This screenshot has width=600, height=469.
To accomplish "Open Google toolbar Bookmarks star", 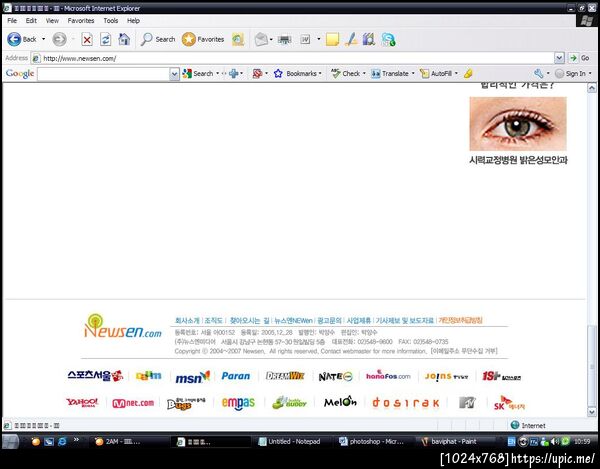I will pyautogui.click(x=295, y=73).
